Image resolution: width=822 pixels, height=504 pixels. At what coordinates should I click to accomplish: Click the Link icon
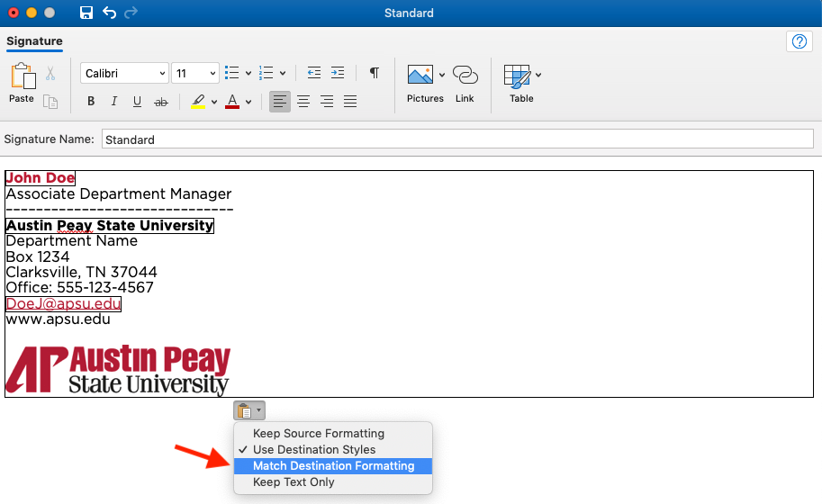(x=465, y=75)
